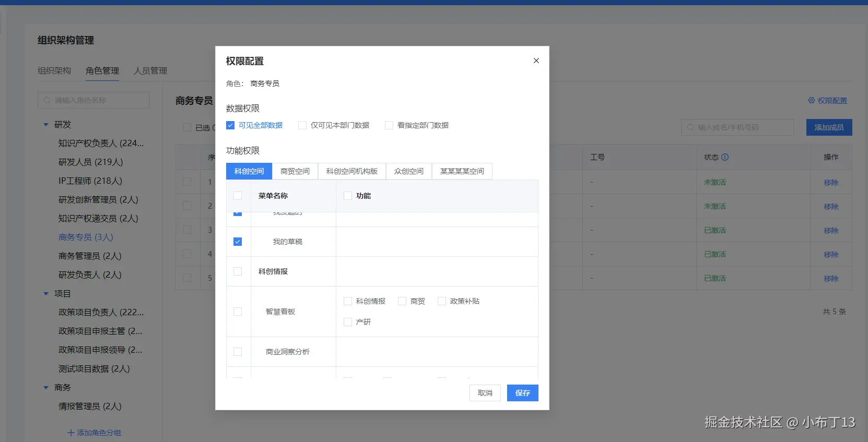Click 保存 button
The height and width of the screenshot is (442, 868).
(523, 393)
